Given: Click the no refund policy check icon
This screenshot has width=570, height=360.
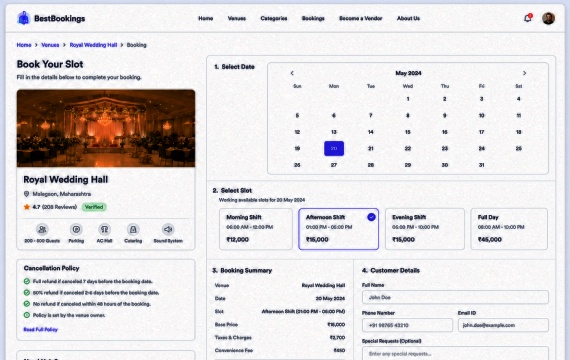Looking at the screenshot, I should 27,304.
